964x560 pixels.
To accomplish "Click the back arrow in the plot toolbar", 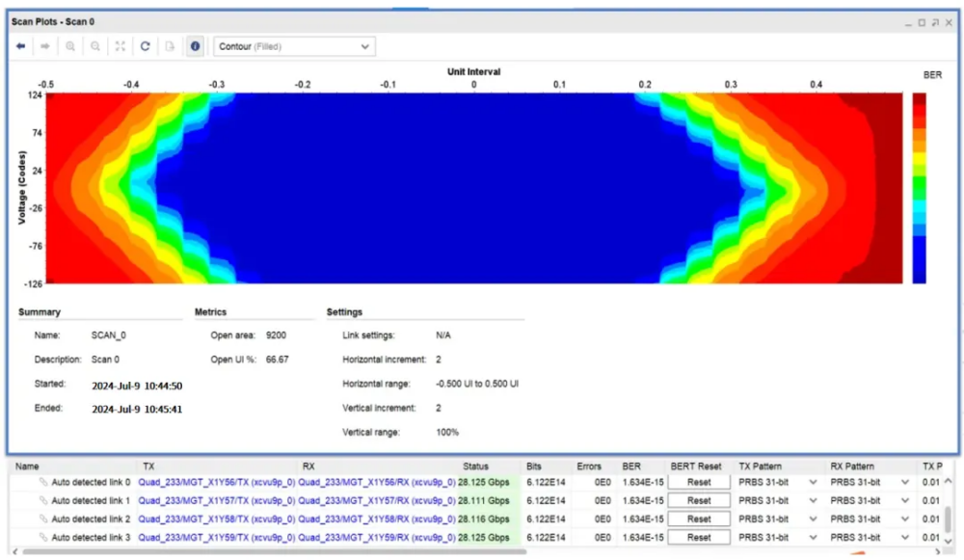I will 20,46.
